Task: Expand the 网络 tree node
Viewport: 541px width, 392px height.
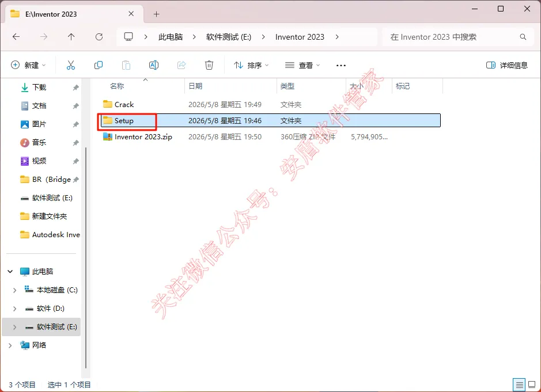Action: [x=10, y=345]
